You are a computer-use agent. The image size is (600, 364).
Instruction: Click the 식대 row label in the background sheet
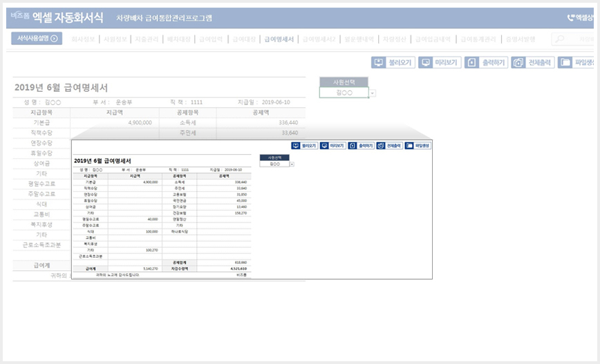coord(41,204)
